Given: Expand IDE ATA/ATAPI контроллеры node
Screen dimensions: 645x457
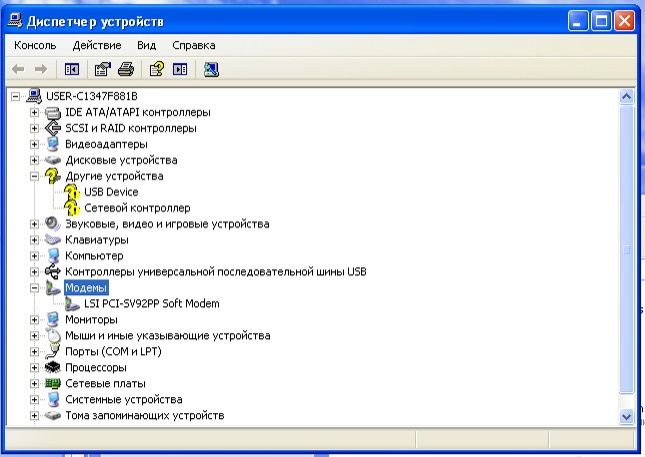Looking at the screenshot, I should pos(35,112).
